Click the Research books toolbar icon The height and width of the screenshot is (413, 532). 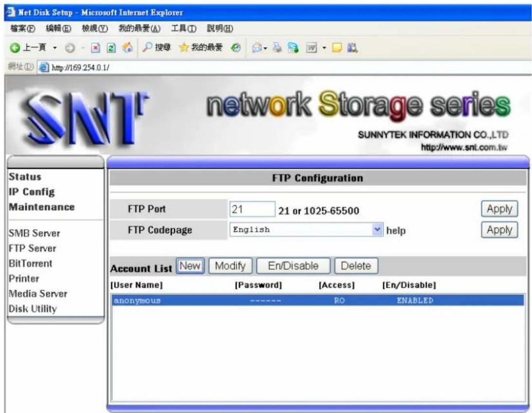tap(352, 48)
